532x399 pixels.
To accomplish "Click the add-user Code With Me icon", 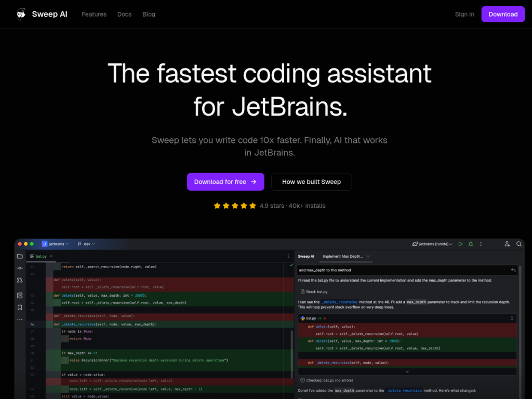I will [507, 244].
